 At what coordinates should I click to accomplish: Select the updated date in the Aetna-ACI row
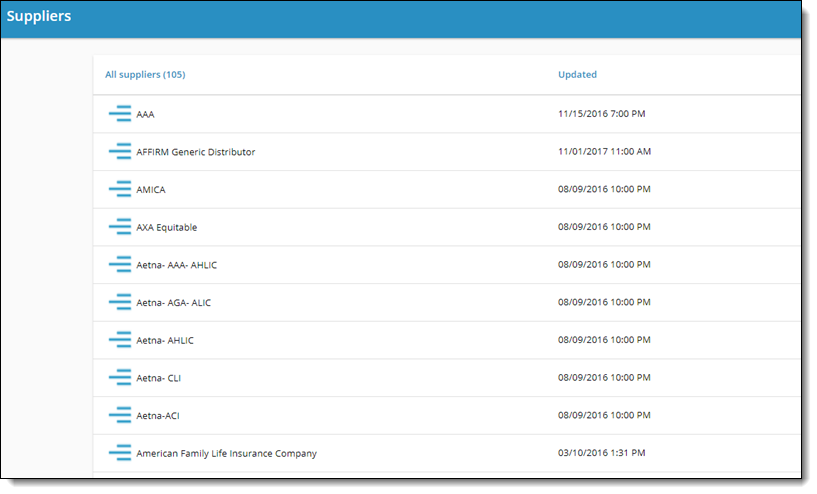pos(604,415)
